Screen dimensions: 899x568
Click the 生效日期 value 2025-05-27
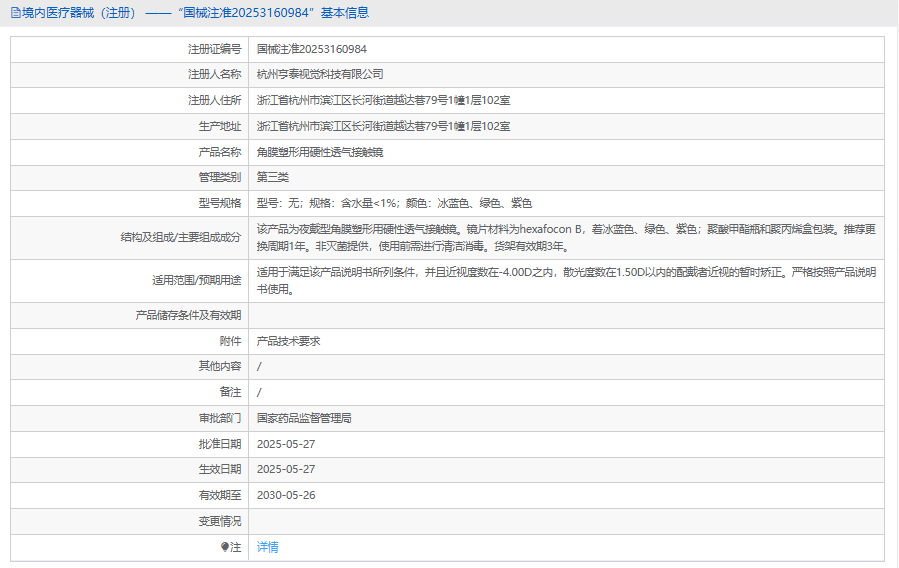click(x=286, y=469)
